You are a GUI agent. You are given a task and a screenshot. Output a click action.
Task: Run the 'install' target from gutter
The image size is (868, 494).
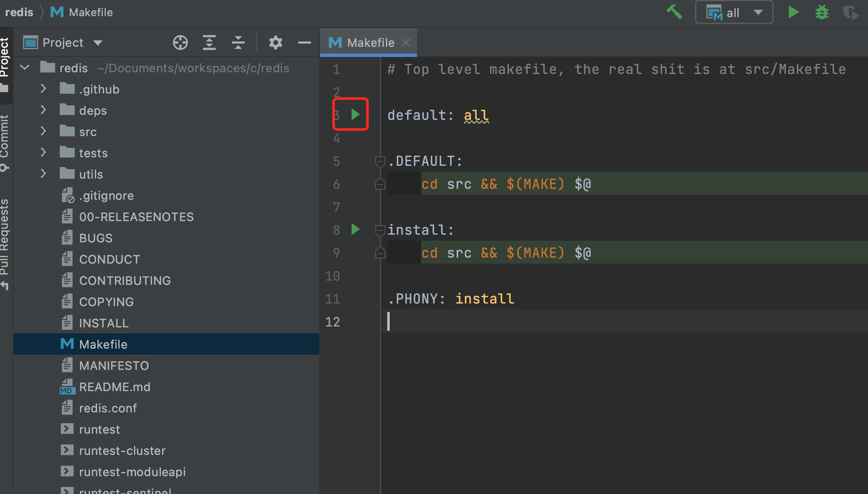pyautogui.click(x=355, y=230)
